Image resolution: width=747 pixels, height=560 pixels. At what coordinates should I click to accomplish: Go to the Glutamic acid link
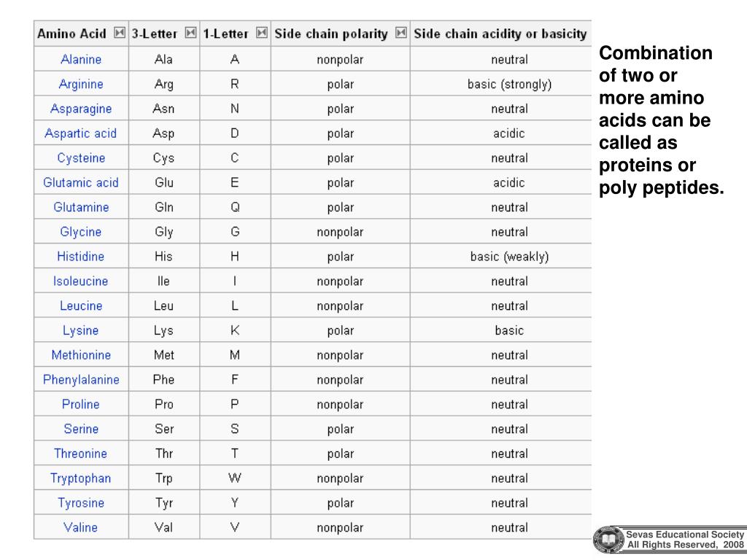[80, 183]
